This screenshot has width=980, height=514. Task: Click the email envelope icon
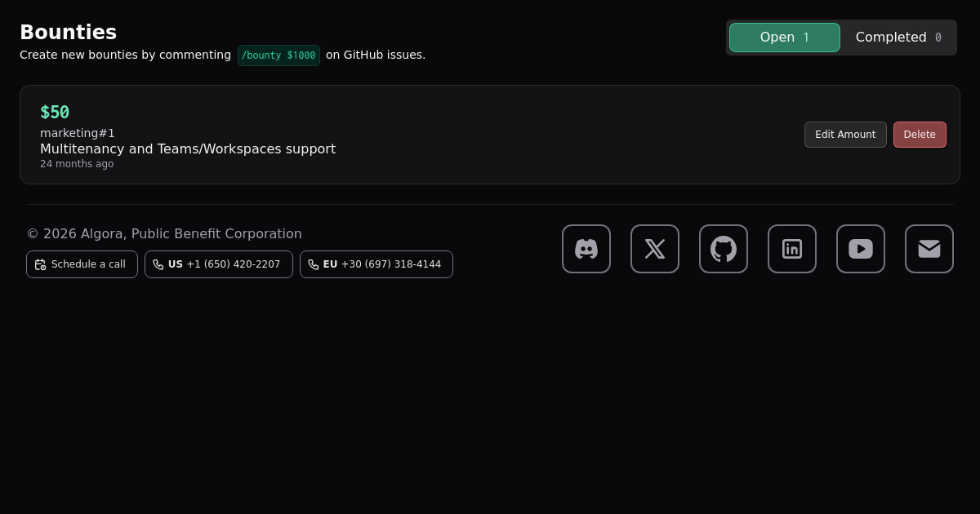pos(929,249)
